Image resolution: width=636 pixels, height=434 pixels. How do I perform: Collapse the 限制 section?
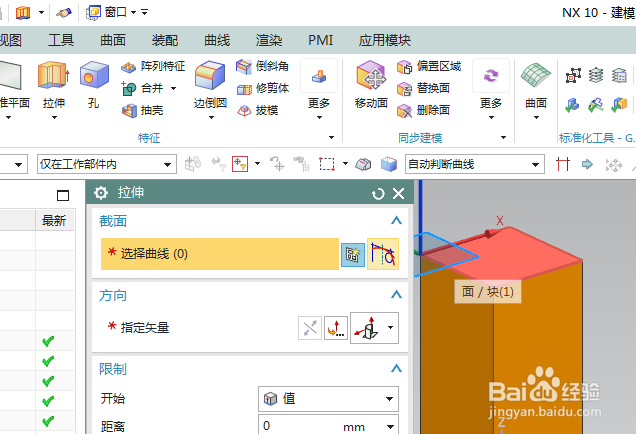pyautogui.click(x=396, y=369)
